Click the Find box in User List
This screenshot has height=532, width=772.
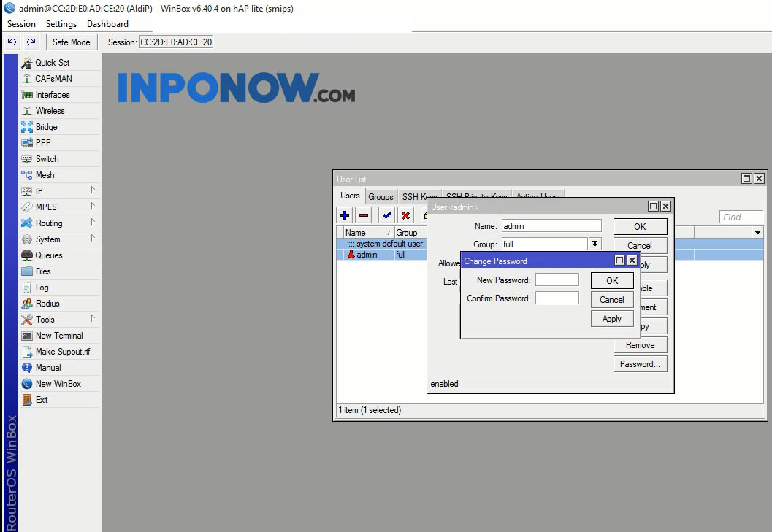(x=741, y=217)
